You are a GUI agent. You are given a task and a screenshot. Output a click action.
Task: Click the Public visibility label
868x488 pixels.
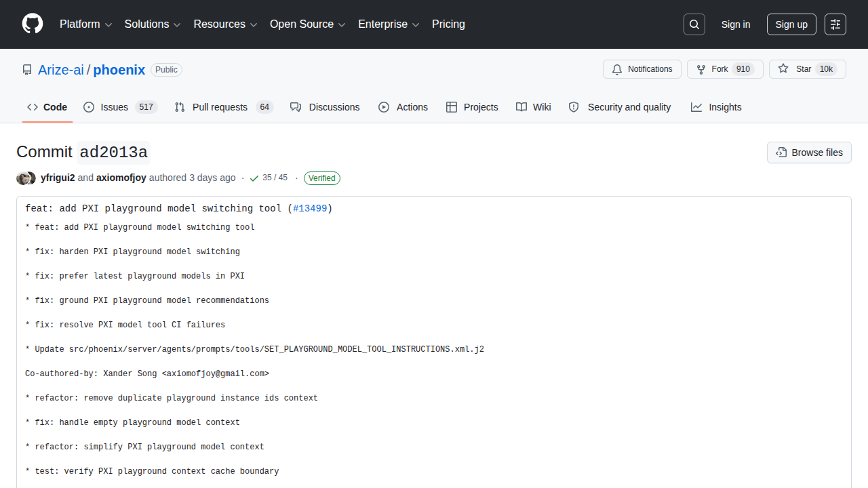(x=166, y=70)
